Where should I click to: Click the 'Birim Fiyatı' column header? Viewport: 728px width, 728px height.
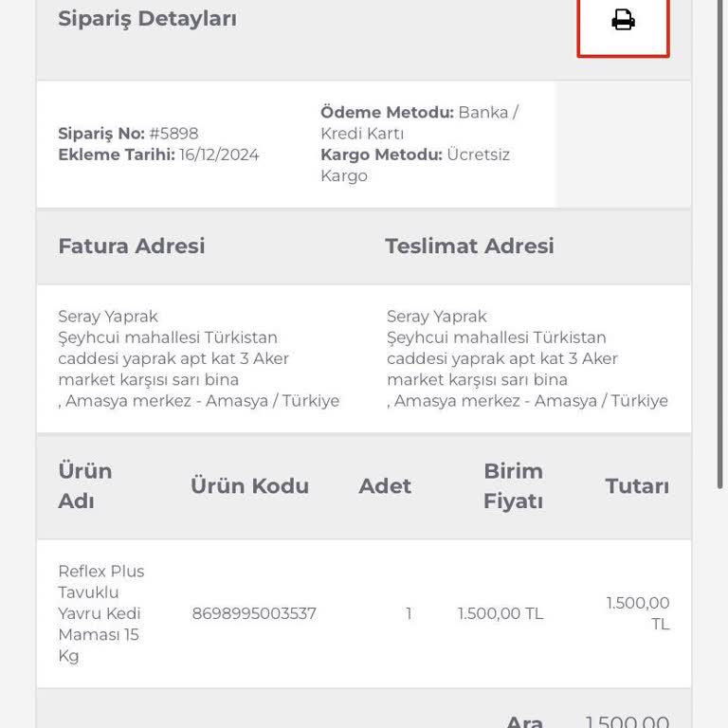click(513, 486)
